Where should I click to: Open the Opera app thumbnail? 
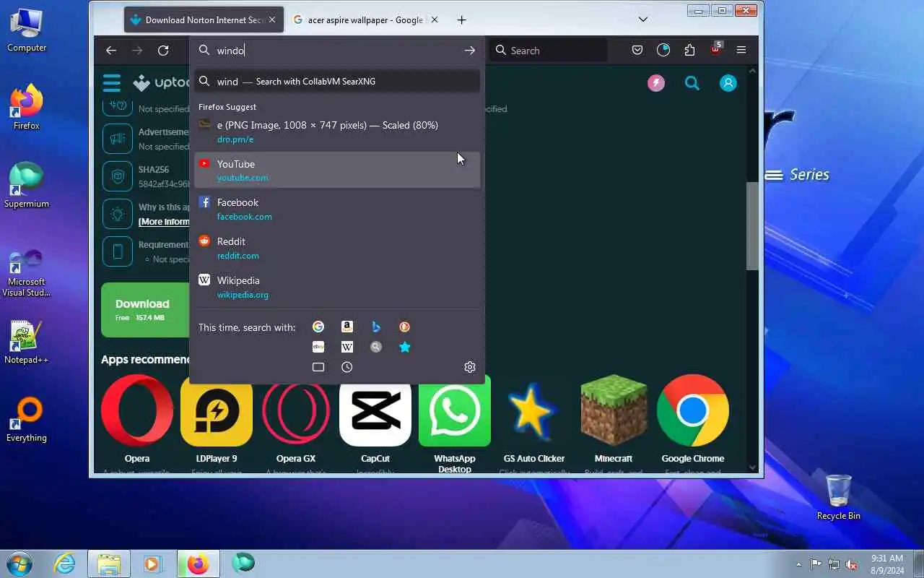(137, 410)
